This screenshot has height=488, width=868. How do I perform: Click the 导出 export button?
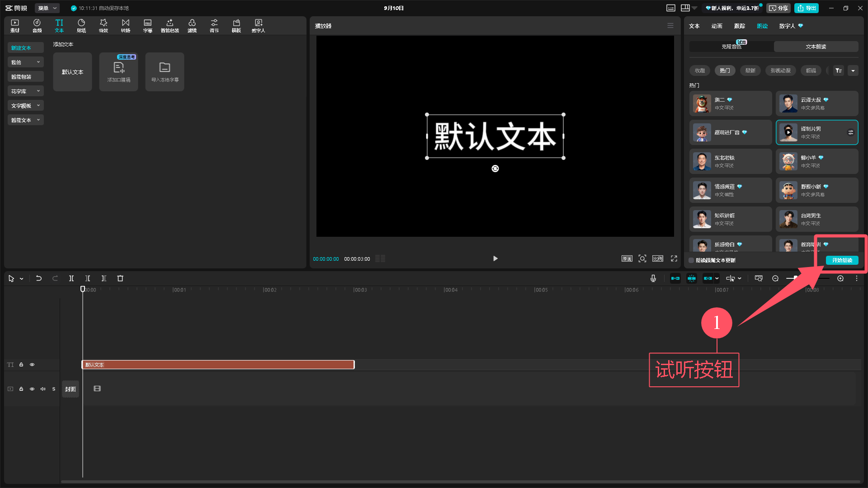807,8
